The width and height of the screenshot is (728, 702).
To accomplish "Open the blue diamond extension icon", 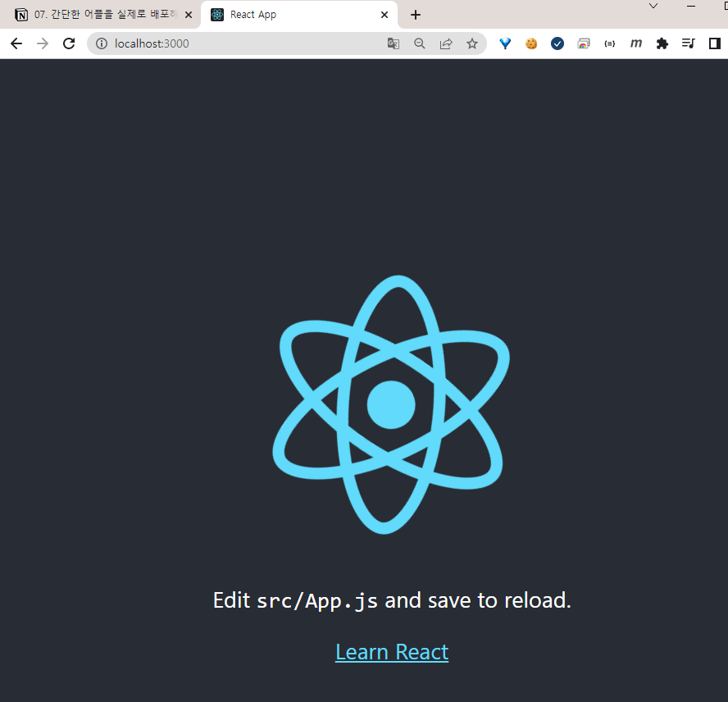I will tap(505, 43).
